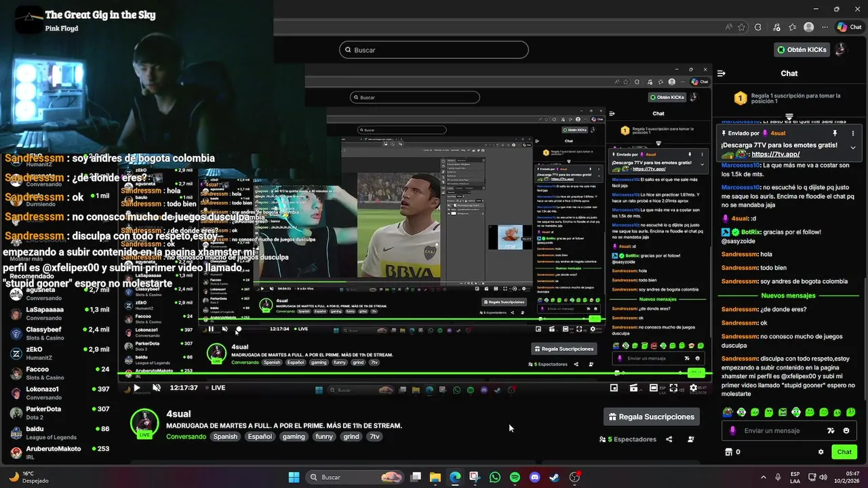Open 4sual channel avatar
868x488 pixels.
(x=144, y=423)
